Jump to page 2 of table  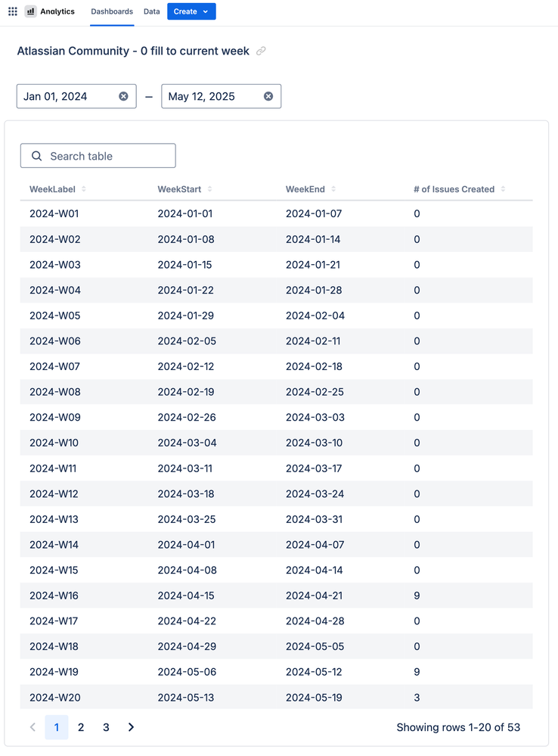coord(81,727)
